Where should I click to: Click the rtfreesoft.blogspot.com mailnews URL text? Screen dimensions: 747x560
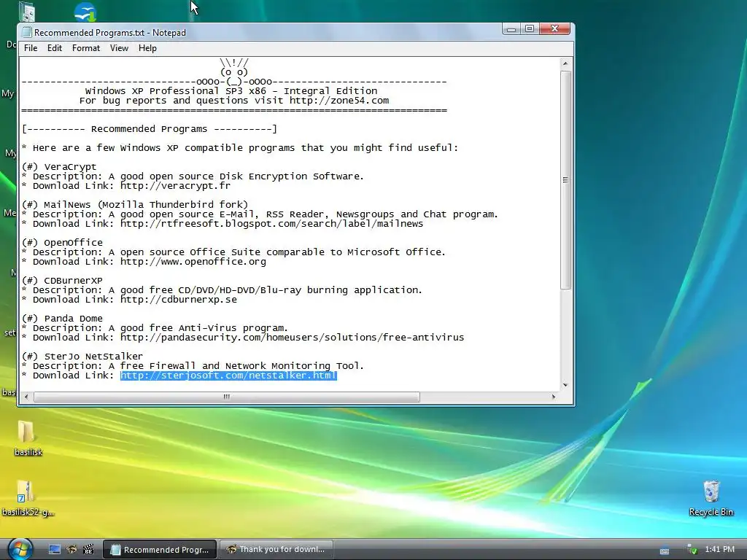click(x=271, y=224)
